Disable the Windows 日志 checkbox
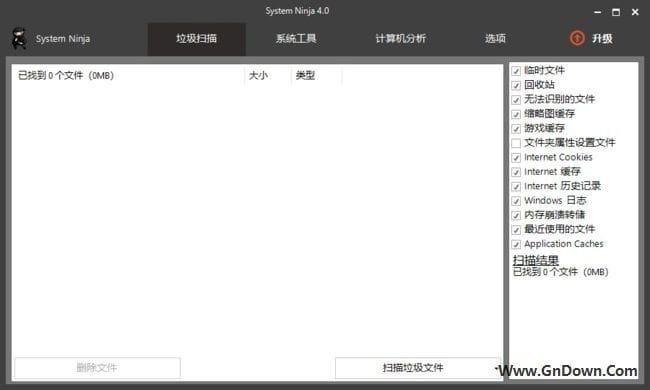Screen dimensions: 650x390 [x=516, y=201]
